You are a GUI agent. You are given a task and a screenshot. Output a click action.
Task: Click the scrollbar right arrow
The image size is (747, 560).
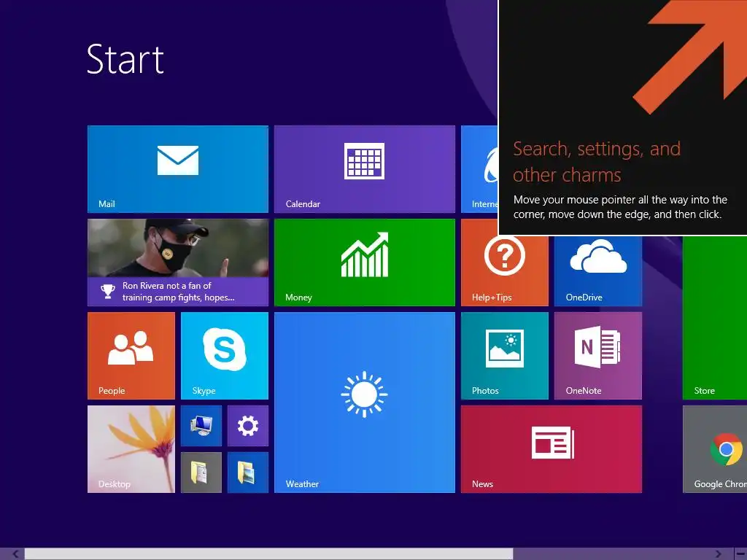tap(719, 554)
